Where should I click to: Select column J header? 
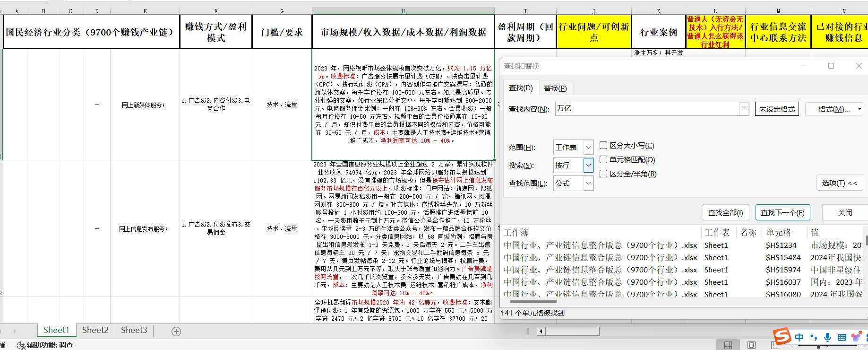tap(594, 11)
